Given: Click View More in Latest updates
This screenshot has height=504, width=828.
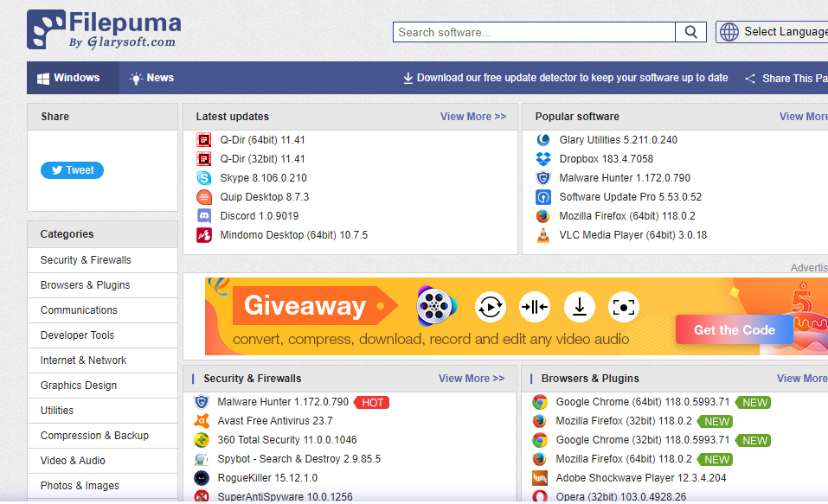Looking at the screenshot, I should point(473,117).
